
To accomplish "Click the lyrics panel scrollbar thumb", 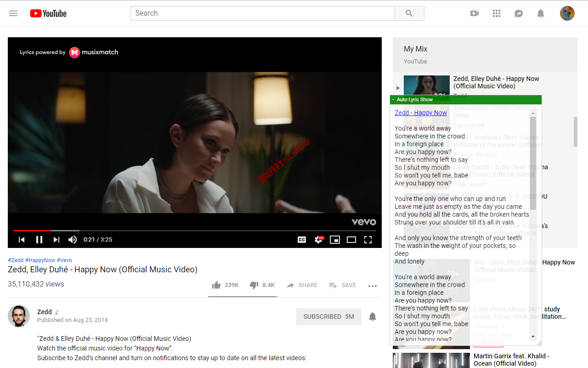I will [x=533, y=163].
